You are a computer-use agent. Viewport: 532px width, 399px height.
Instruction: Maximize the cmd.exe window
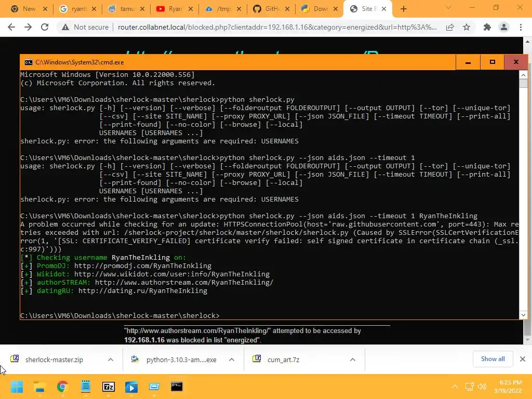point(493,62)
